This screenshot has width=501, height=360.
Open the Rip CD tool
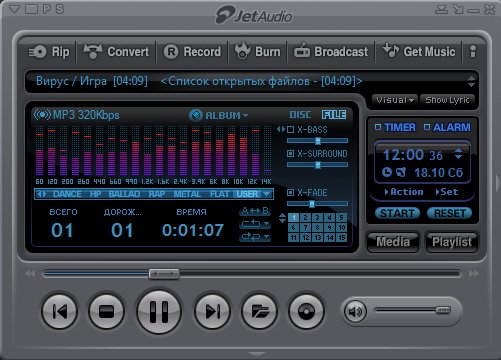pos(49,52)
